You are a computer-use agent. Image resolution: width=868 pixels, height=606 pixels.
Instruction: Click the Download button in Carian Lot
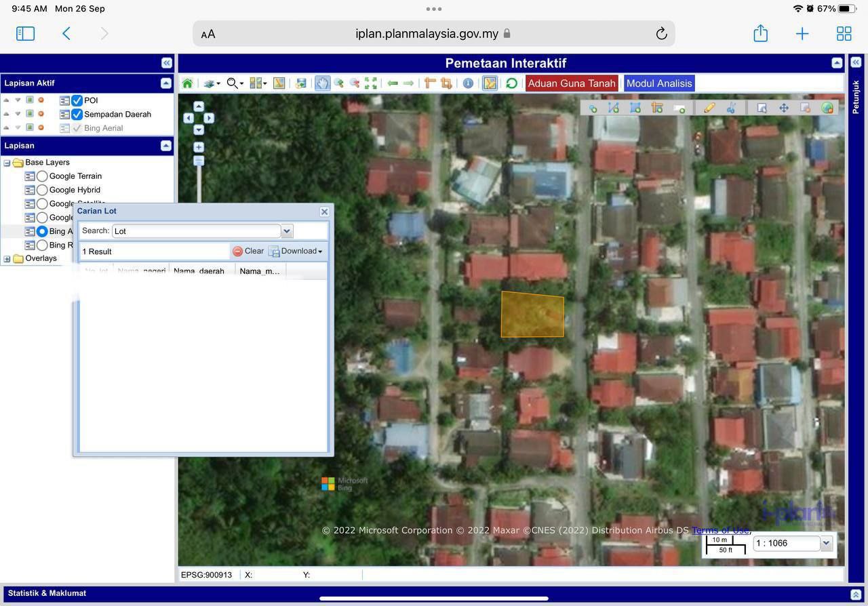tap(296, 251)
